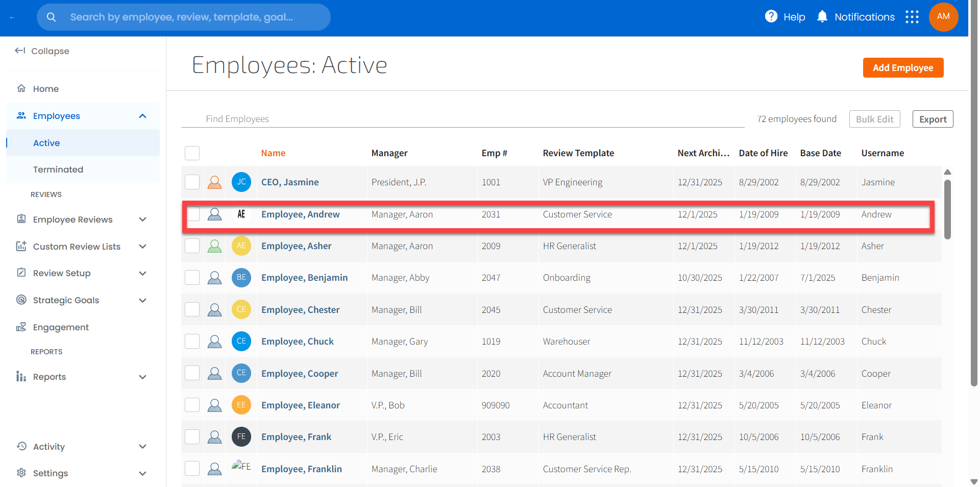This screenshot has width=980, height=487.
Task: Click the Engagement icon in sidebar
Action: (21, 327)
